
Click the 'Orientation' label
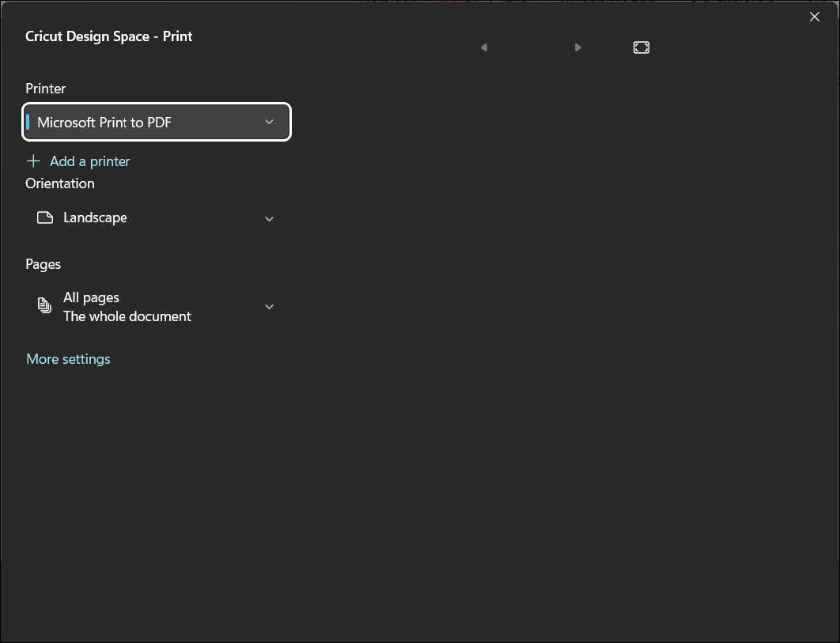[x=60, y=183]
